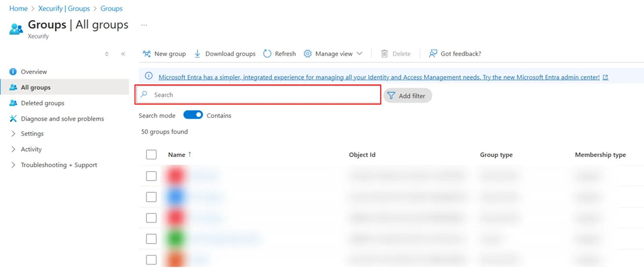Open Xecurify | Groups breadcrumb link
The image size is (644, 269).
[x=64, y=8]
